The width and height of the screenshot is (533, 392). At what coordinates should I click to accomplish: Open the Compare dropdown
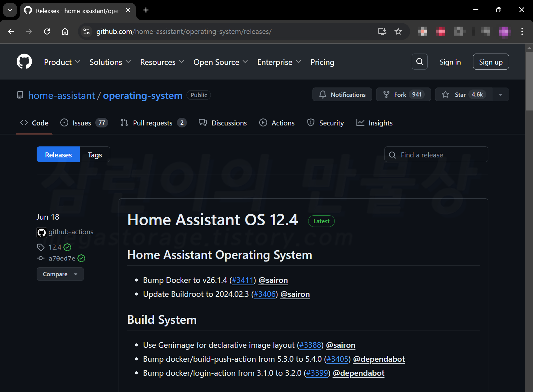click(60, 274)
